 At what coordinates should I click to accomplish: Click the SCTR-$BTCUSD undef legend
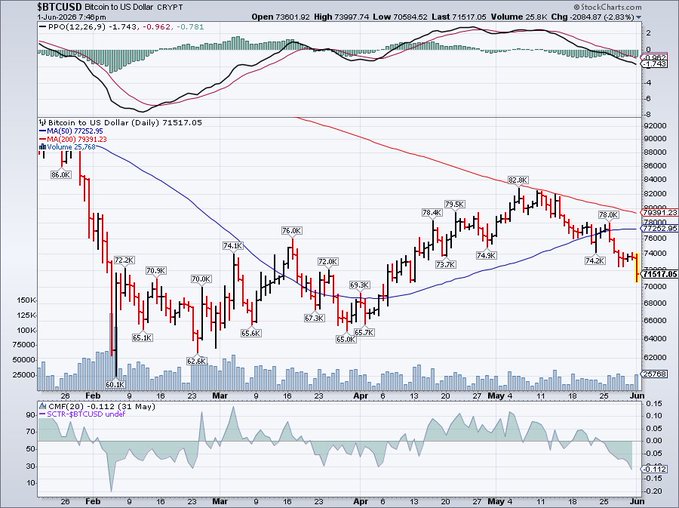(82, 414)
